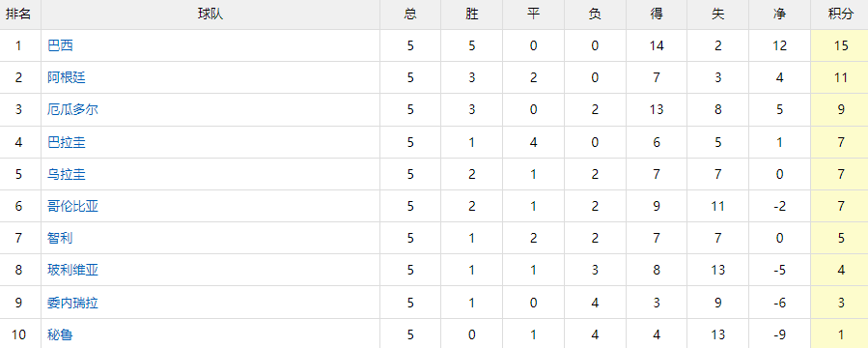Select the 平 column header
Viewport: 868px width, 348px height.
point(533,14)
